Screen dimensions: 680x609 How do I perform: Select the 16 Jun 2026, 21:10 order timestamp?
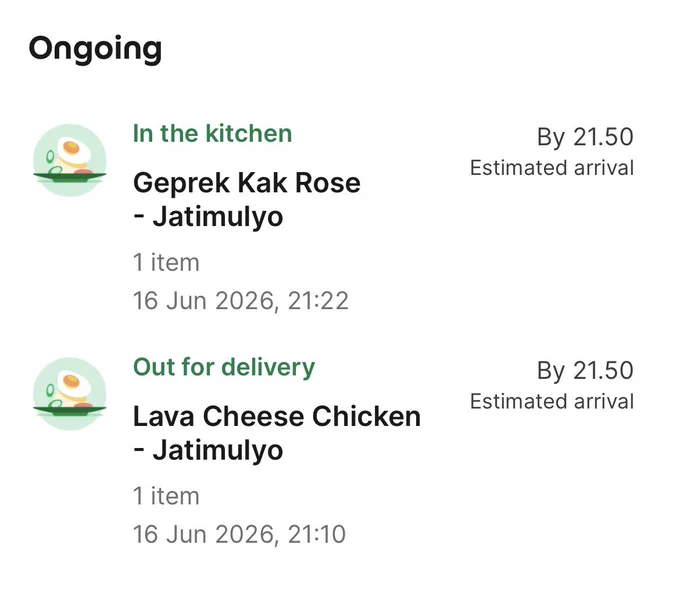pos(239,534)
